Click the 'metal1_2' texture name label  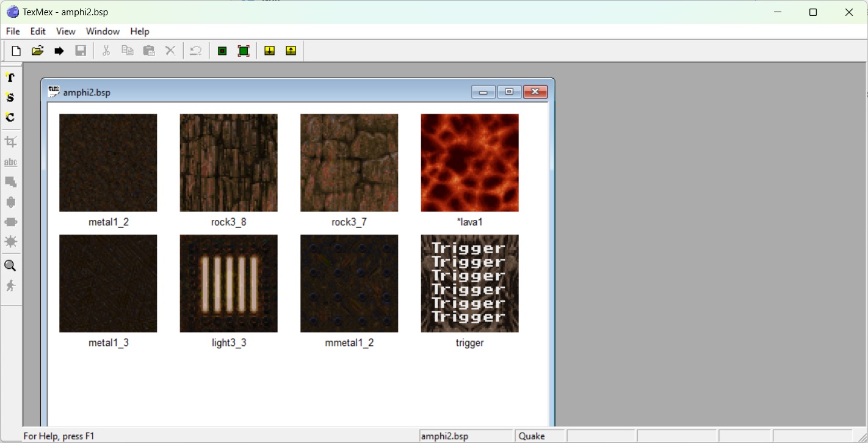[109, 222]
